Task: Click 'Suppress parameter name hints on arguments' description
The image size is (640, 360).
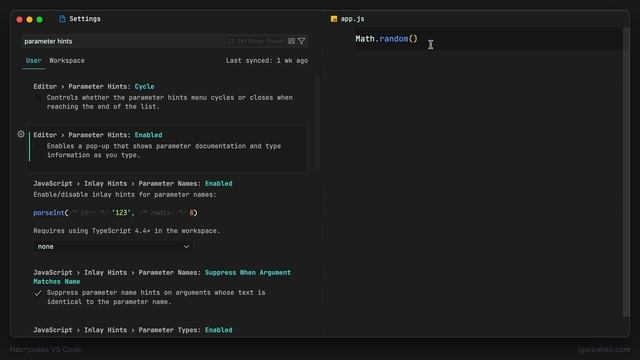Action: pyautogui.click(x=156, y=297)
